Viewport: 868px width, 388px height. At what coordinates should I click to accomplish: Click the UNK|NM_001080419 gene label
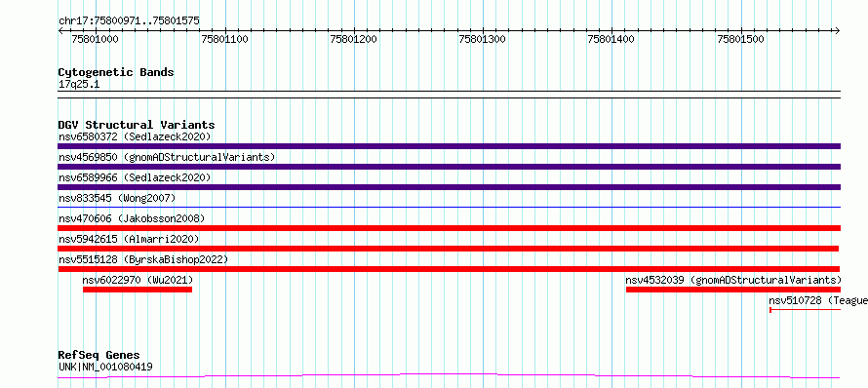click(105, 367)
